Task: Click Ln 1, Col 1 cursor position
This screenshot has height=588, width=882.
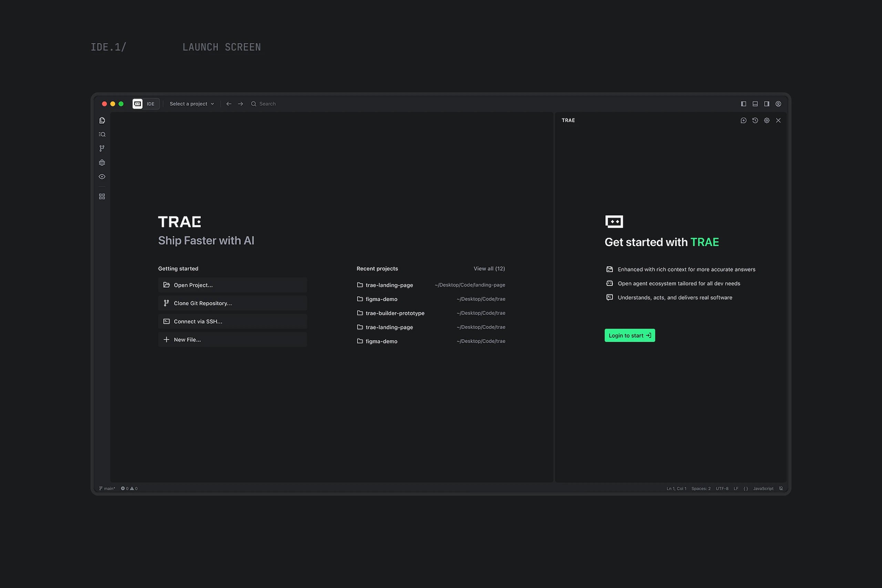Action: (x=676, y=488)
